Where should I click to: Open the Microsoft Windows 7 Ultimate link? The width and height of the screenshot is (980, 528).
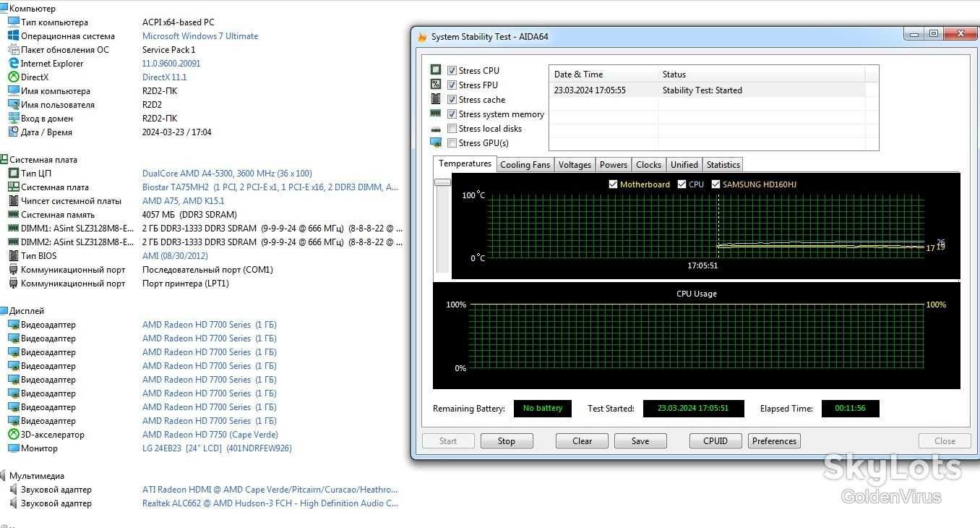click(200, 36)
